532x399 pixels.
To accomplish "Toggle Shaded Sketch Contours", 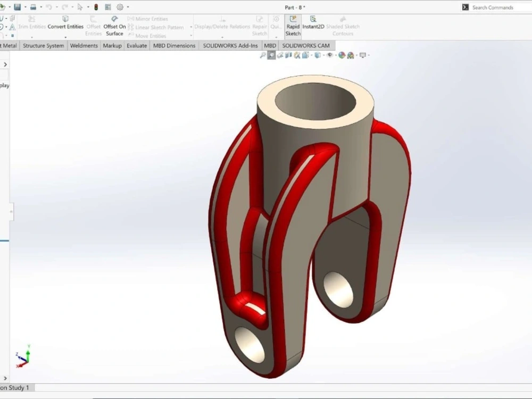I will coord(343,26).
